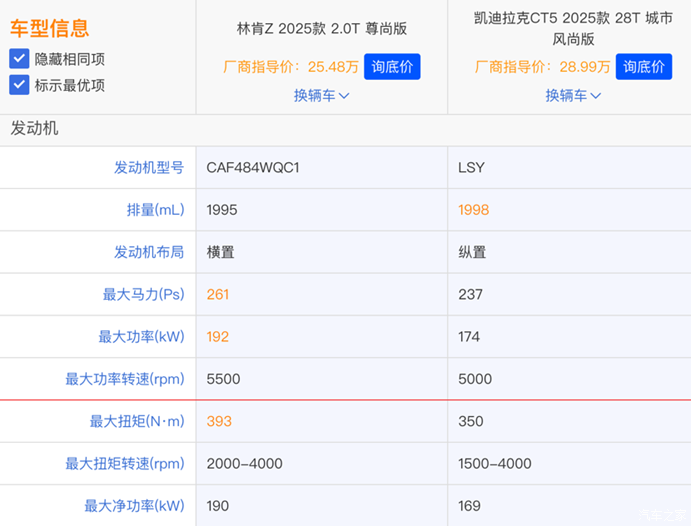The width and height of the screenshot is (691, 526).
Task: Select torque value 350
Action: (x=471, y=421)
